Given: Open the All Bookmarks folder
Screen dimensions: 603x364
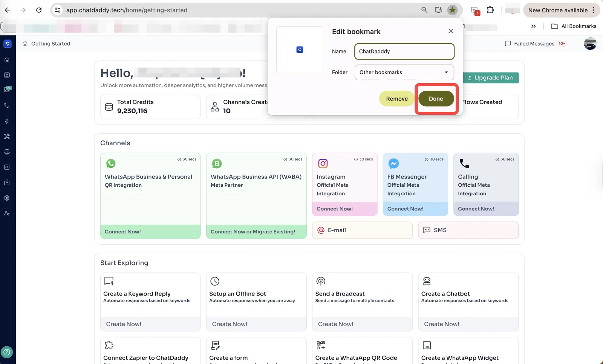Looking at the screenshot, I should (x=574, y=26).
